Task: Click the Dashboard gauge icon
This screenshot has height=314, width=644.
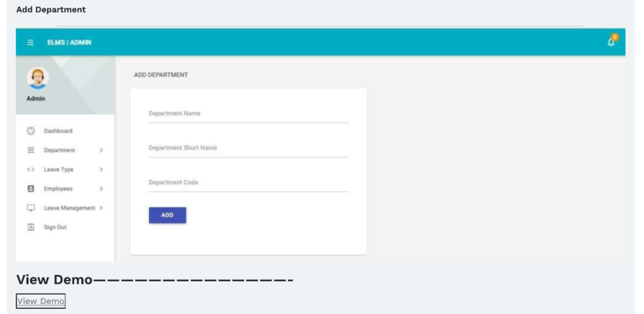Action: [x=31, y=131]
